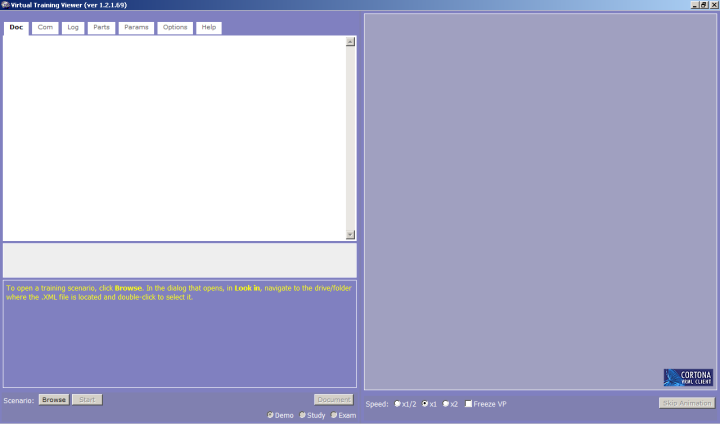
Task: Click the Cortona VRML Client logo
Action: pos(688,377)
